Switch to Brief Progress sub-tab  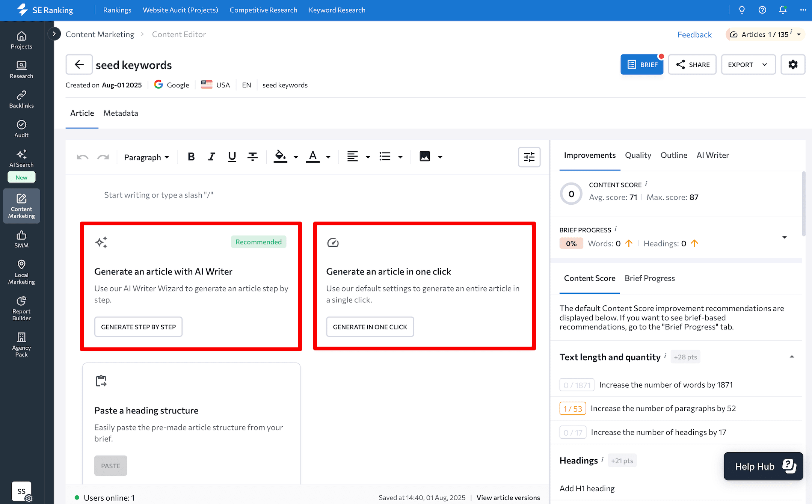[x=649, y=278]
